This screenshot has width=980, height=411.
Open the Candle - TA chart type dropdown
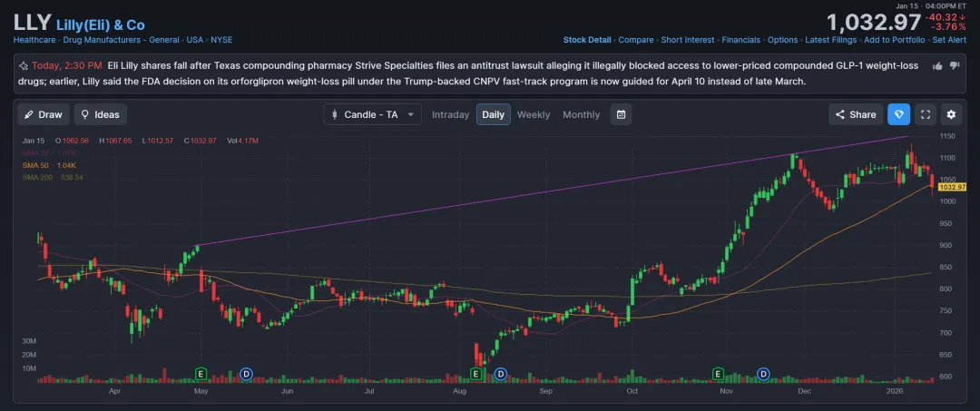coord(373,114)
